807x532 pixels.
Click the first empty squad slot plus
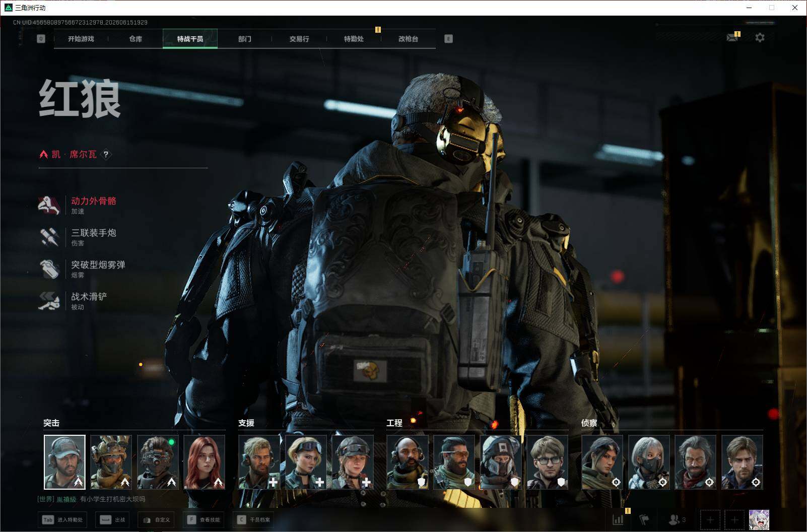tap(710, 520)
